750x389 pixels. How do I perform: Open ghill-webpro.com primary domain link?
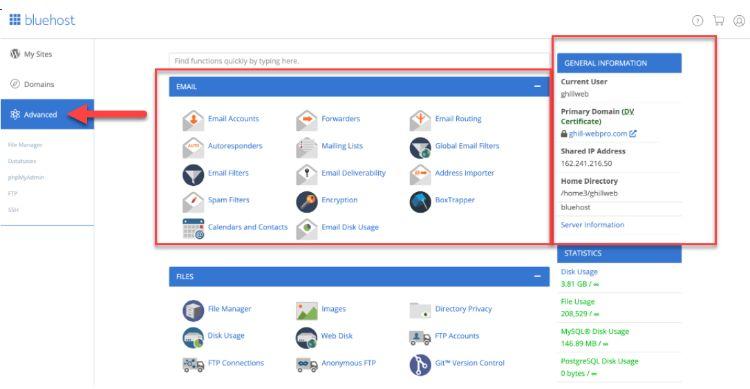coord(598,134)
